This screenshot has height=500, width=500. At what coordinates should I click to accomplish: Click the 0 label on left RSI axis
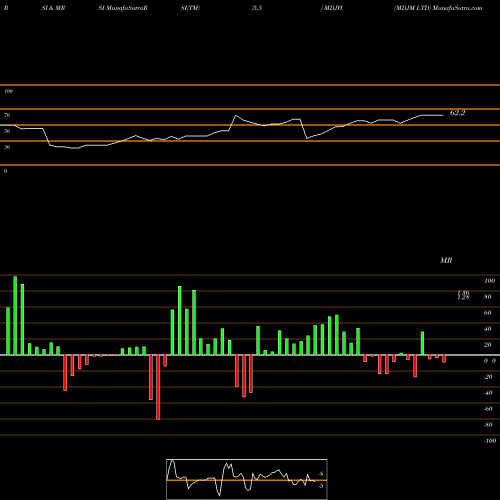coord(5,171)
